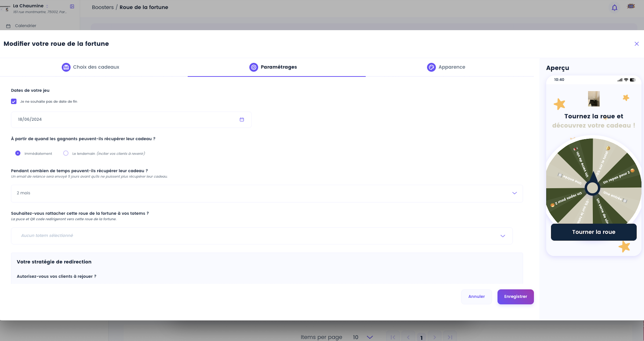Uncheck 'Je ne souhaite pas de date de fin'
The width and height of the screenshot is (644, 341).
point(14,101)
